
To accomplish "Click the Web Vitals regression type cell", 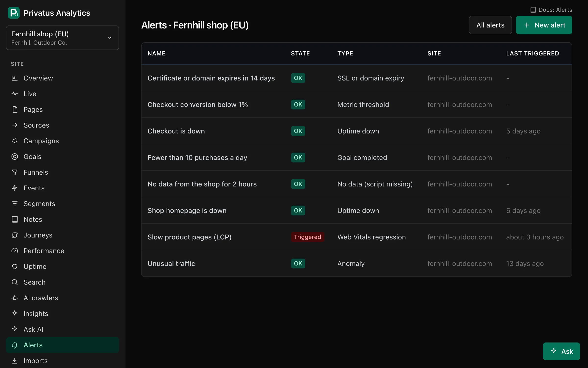I will [371, 237].
